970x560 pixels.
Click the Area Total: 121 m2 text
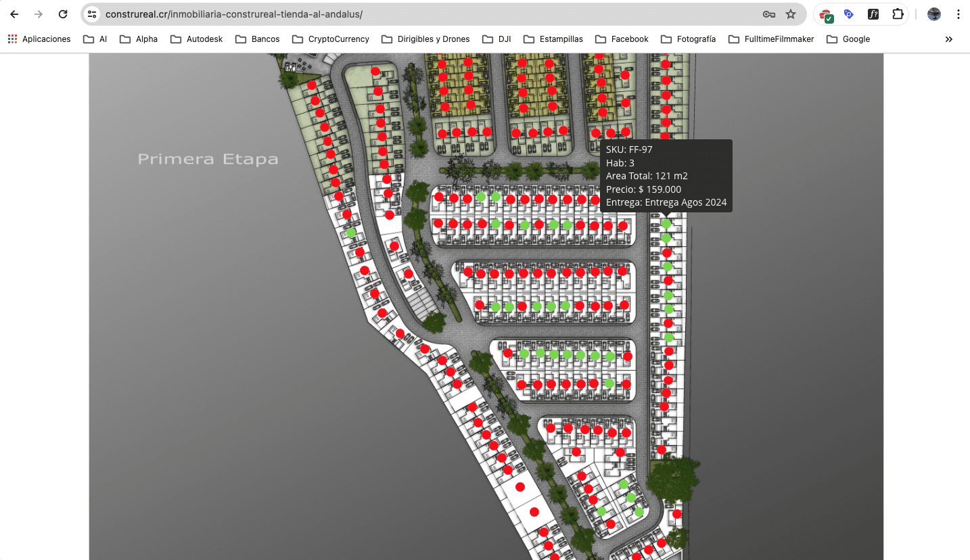click(647, 176)
